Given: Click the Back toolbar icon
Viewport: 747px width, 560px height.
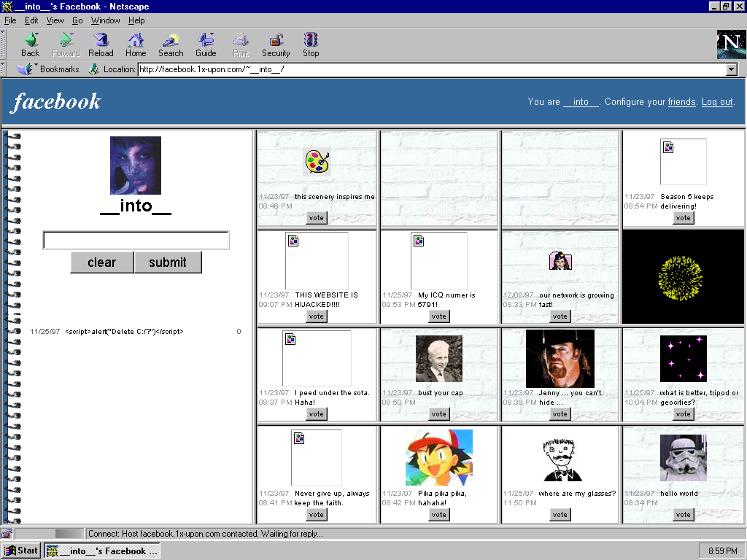Looking at the screenshot, I should pos(30,44).
